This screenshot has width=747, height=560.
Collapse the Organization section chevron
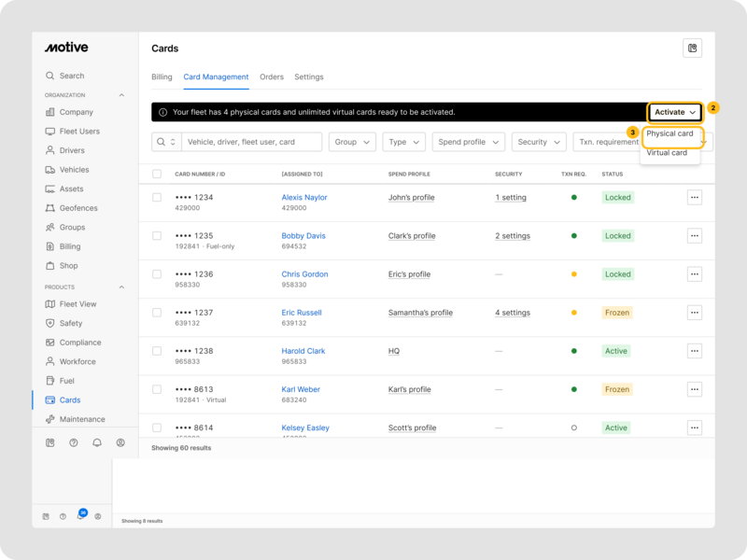(121, 95)
